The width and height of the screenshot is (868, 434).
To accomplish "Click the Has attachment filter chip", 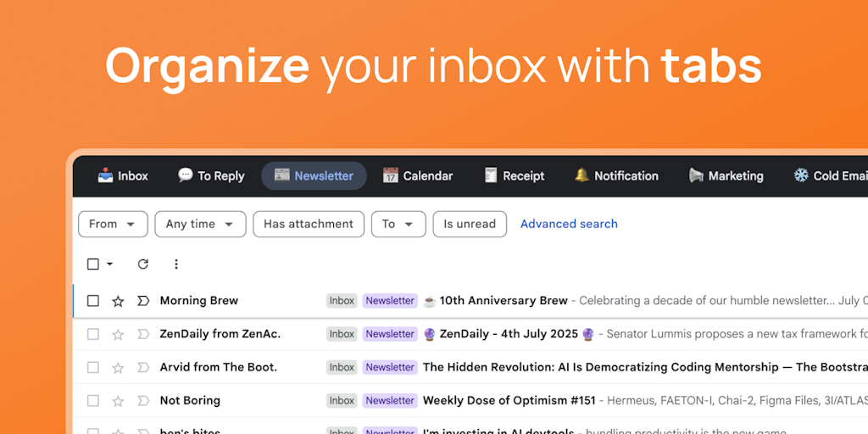I will tap(309, 224).
